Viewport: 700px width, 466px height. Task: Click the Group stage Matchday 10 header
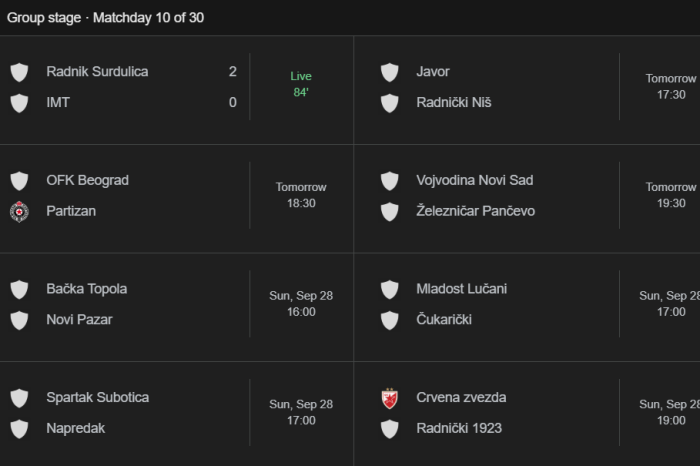click(105, 18)
